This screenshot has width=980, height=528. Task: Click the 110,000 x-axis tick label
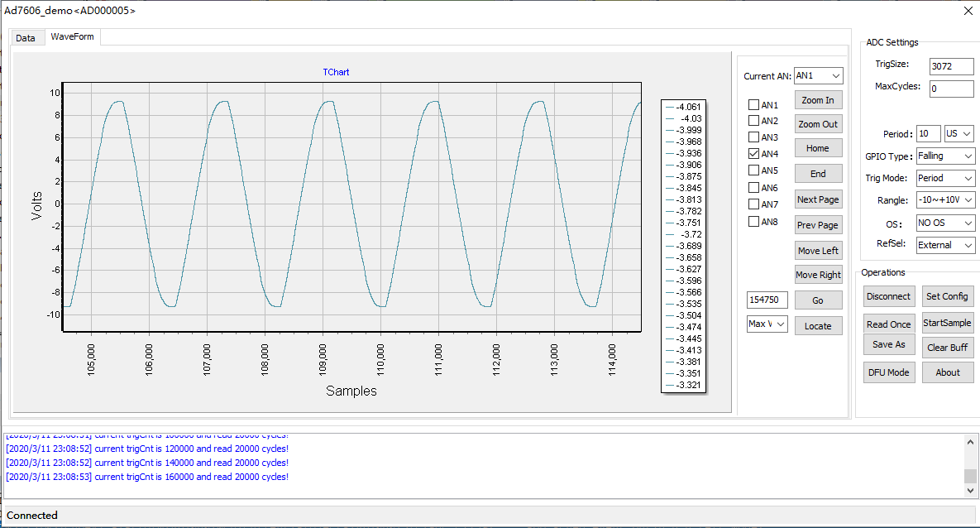tap(380, 360)
